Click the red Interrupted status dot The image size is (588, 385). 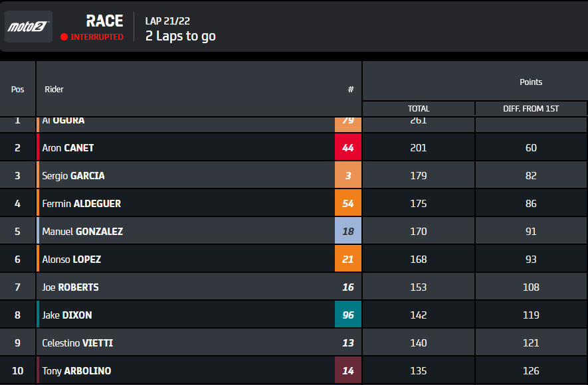64,37
